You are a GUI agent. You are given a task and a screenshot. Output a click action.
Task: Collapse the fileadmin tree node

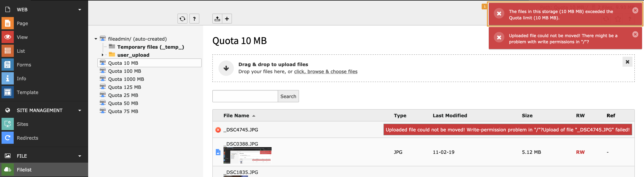(x=96, y=39)
